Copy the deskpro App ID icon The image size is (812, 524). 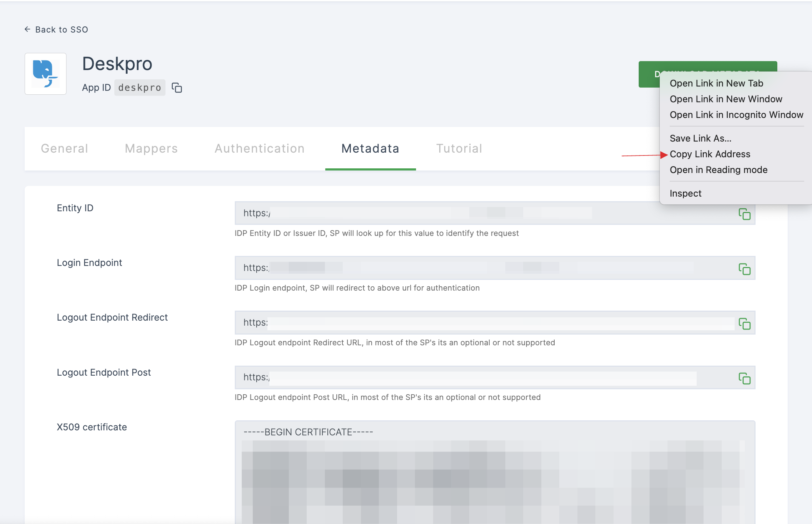tap(177, 88)
